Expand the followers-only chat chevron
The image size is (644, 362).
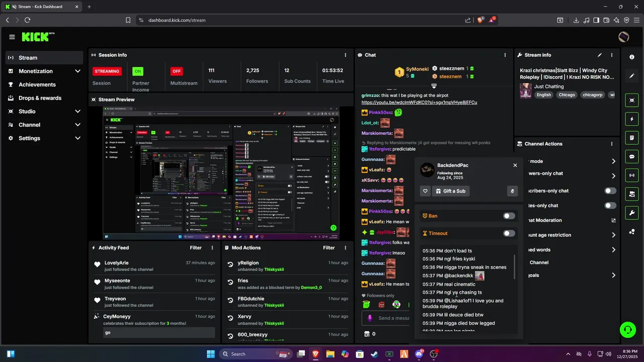click(x=613, y=176)
